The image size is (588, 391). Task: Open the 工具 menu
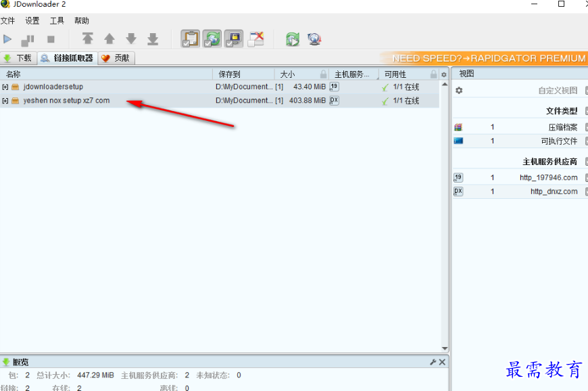click(x=57, y=21)
